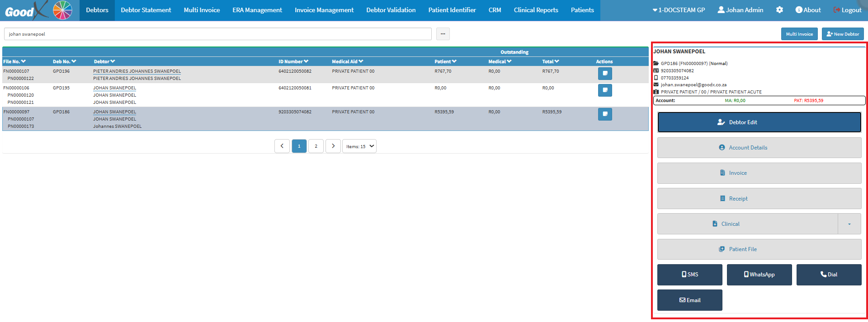Open the settings gear icon
Viewport: 868px width, 322px height.
point(779,10)
